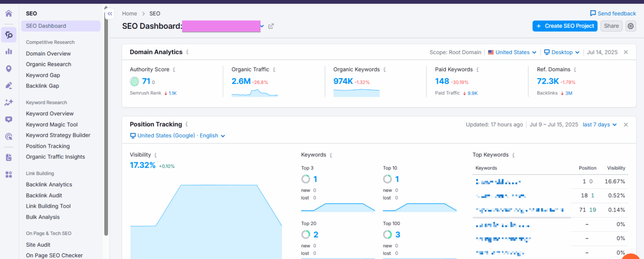Viewport: 644px width, 259px height.
Task: Open Bulk Analysis
Action: pos(43,217)
